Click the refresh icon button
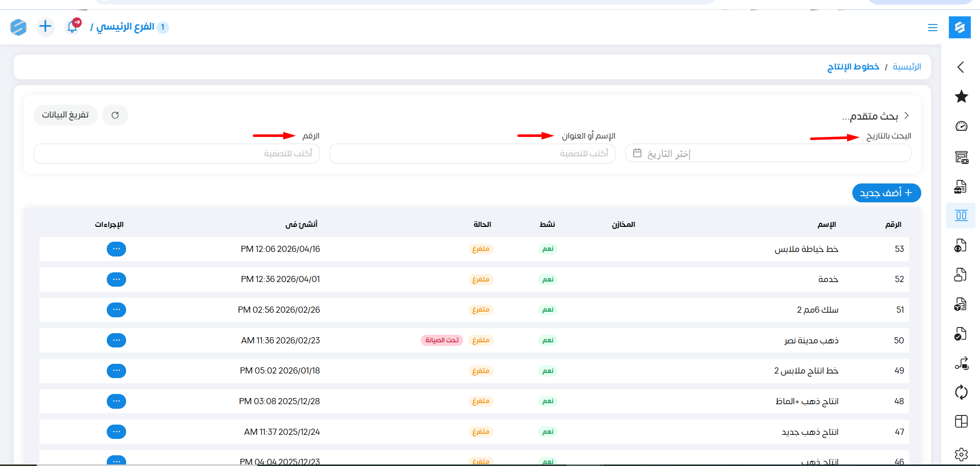 (115, 115)
